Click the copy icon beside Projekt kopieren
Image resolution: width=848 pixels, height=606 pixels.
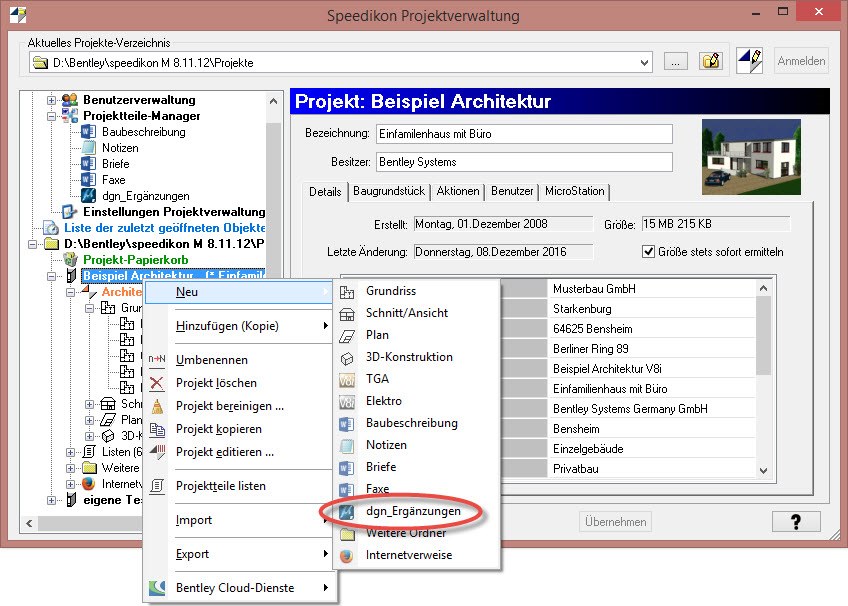[x=157, y=430]
